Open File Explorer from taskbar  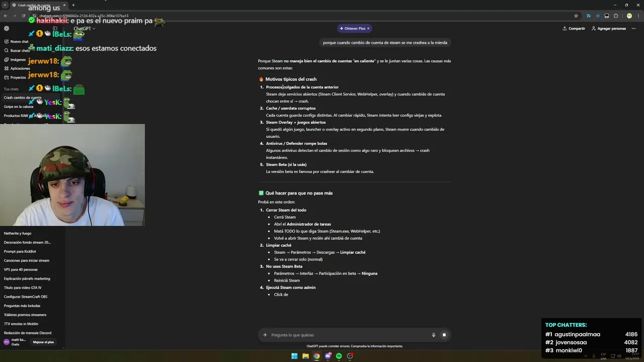click(305, 356)
